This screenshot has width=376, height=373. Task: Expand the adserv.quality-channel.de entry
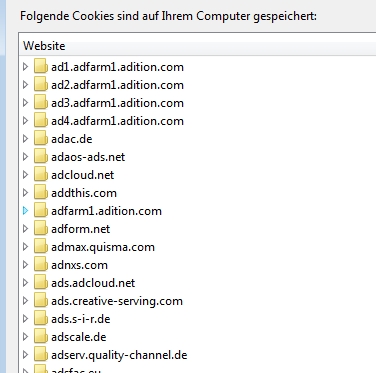[x=26, y=355]
